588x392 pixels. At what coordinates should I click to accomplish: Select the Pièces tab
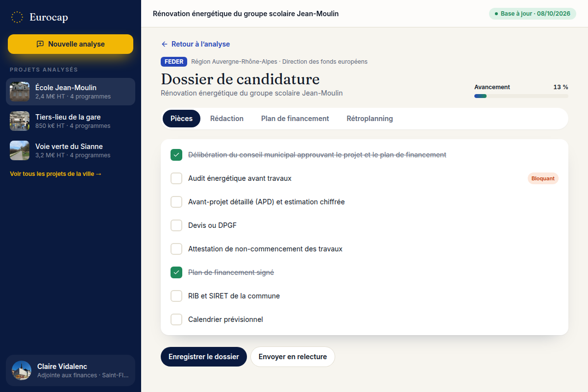tap(181, 119)
